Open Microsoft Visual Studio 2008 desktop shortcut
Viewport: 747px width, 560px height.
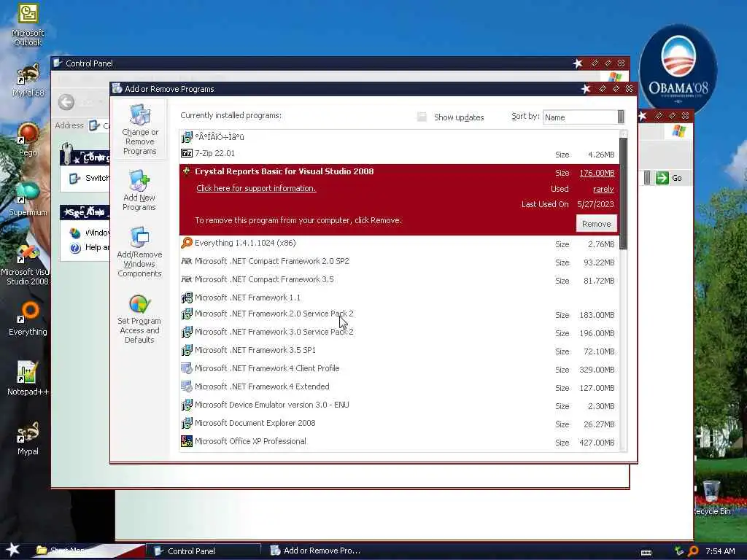[x=28, y=253]
